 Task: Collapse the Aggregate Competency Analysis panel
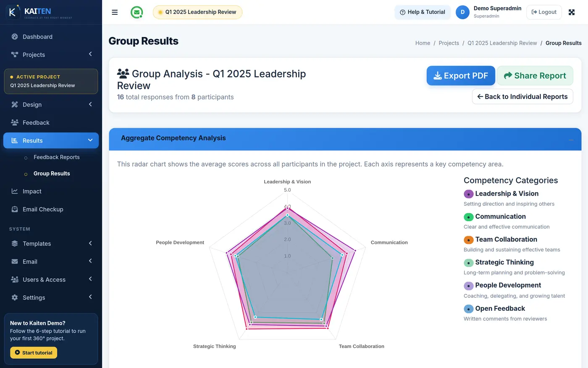pos(571,140)
